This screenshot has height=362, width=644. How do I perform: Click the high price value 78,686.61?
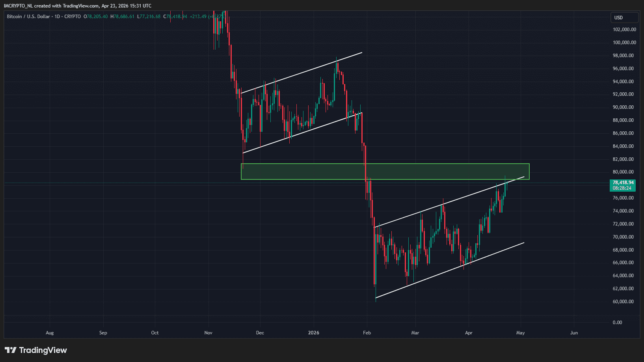(x=124, y=17)
